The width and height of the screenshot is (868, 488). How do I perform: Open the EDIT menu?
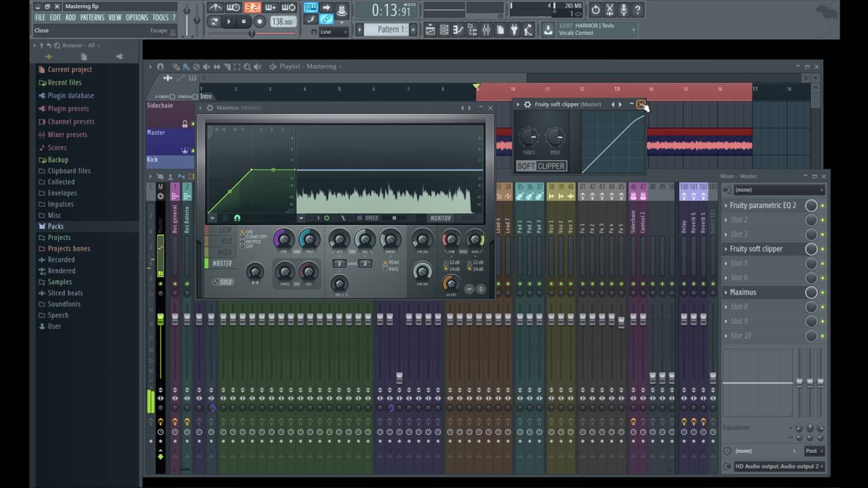55,18
